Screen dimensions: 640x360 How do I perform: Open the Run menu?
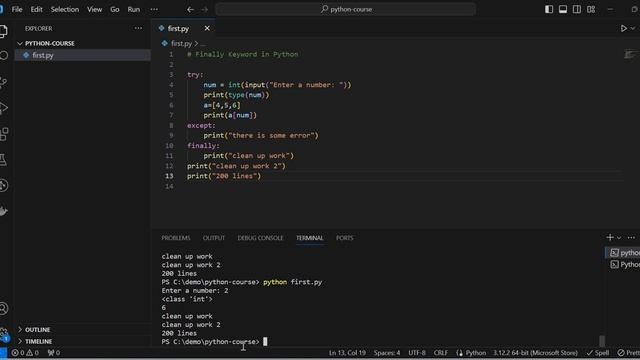[x=133, y=9]
